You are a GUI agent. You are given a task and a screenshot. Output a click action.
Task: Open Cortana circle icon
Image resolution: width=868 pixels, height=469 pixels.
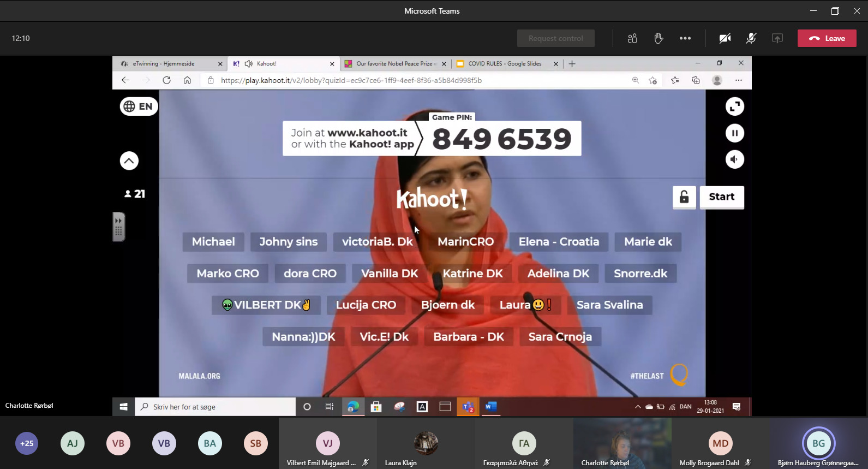coord(307,407)
